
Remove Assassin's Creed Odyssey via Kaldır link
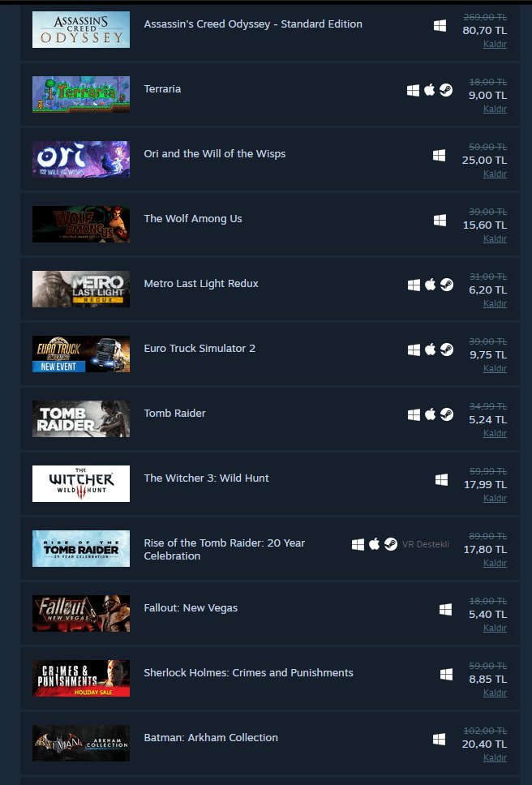pos(495,44)
